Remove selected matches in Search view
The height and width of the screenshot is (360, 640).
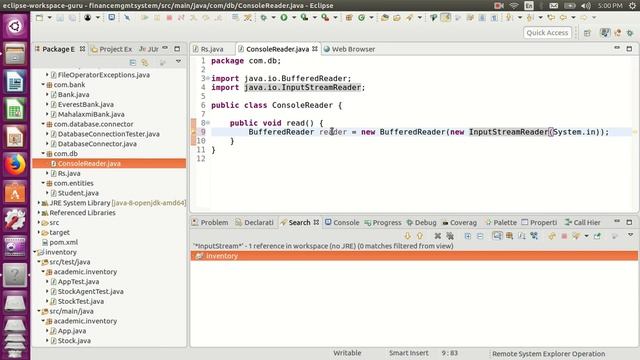point(438,236)
